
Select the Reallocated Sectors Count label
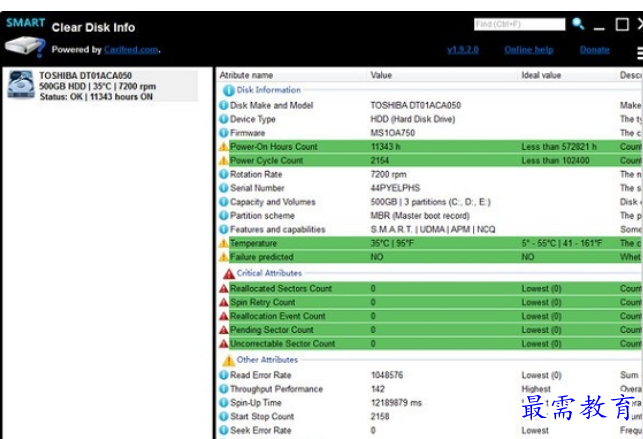[x=281, y=289]
